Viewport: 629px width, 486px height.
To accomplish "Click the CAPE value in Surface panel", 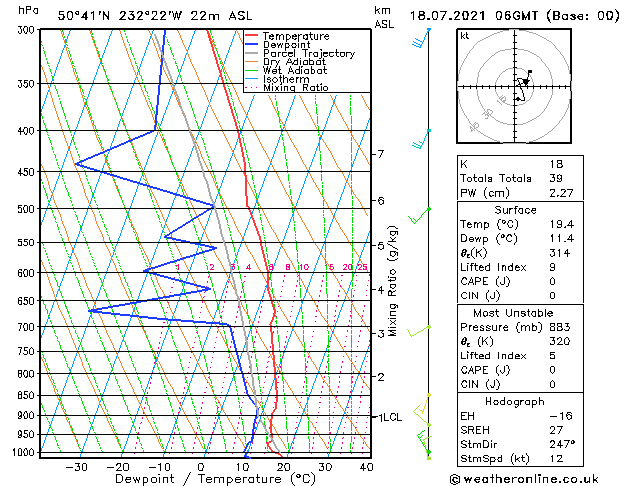I will coord(553,281).
